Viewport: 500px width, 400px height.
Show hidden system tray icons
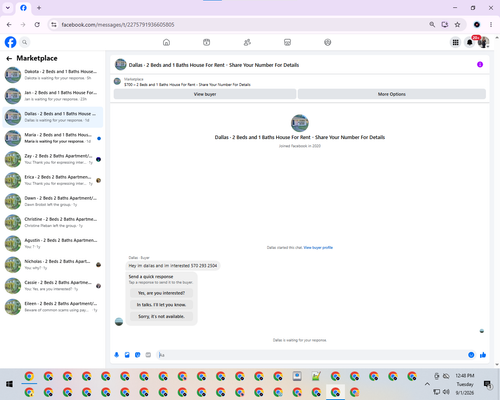[x=427, y=384]
